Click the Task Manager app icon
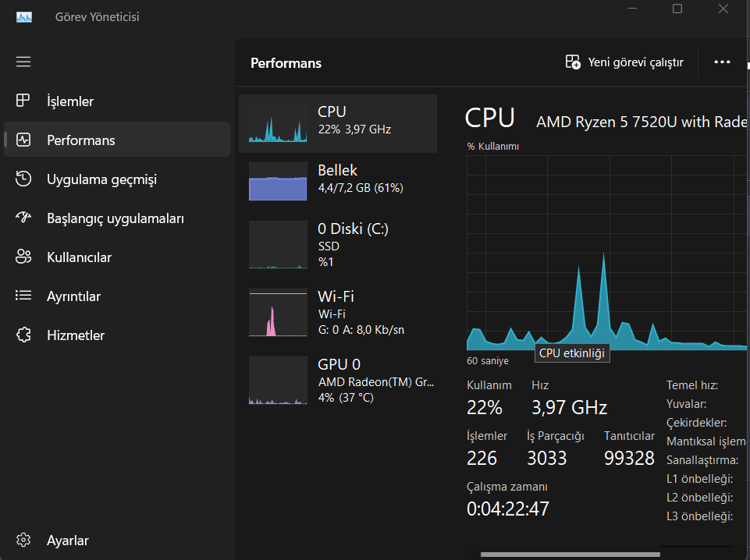 24,16
